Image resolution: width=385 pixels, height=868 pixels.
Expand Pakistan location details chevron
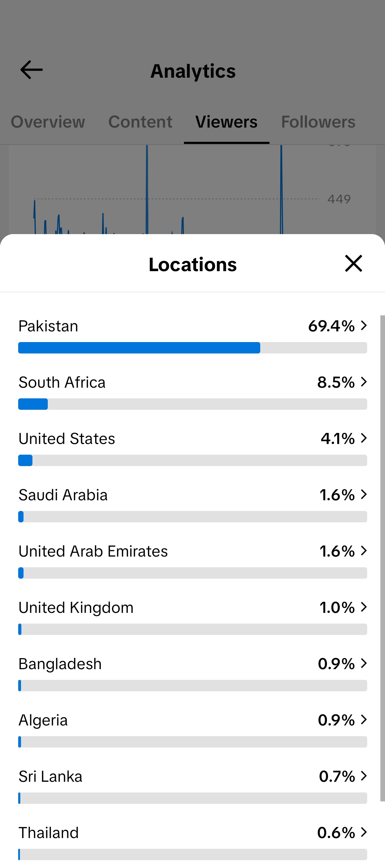pos(364,326)
